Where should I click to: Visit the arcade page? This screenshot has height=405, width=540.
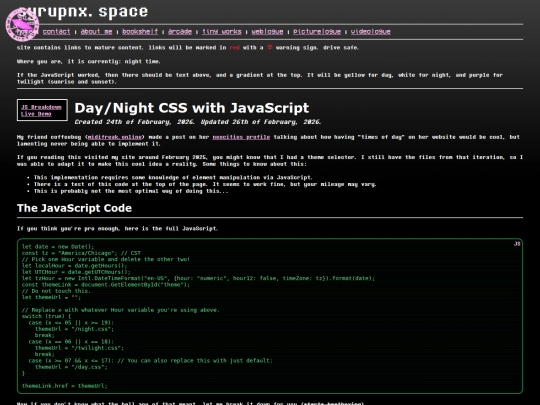[180, 31]
